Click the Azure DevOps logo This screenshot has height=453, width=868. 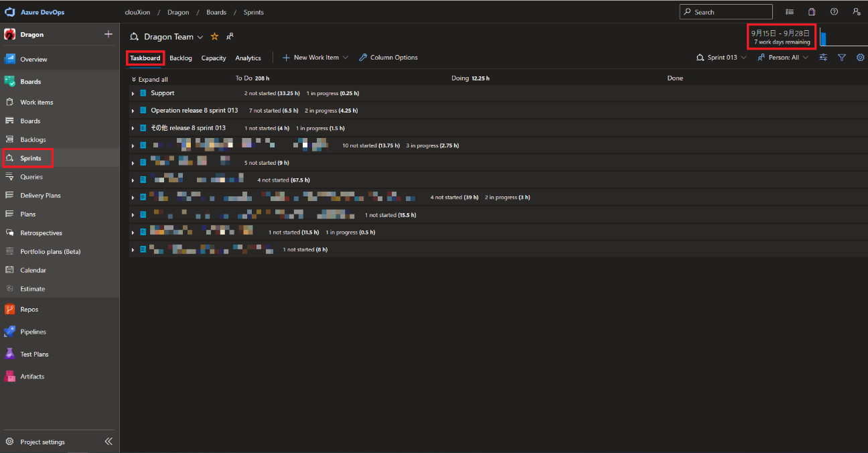[x=10, y=12]
